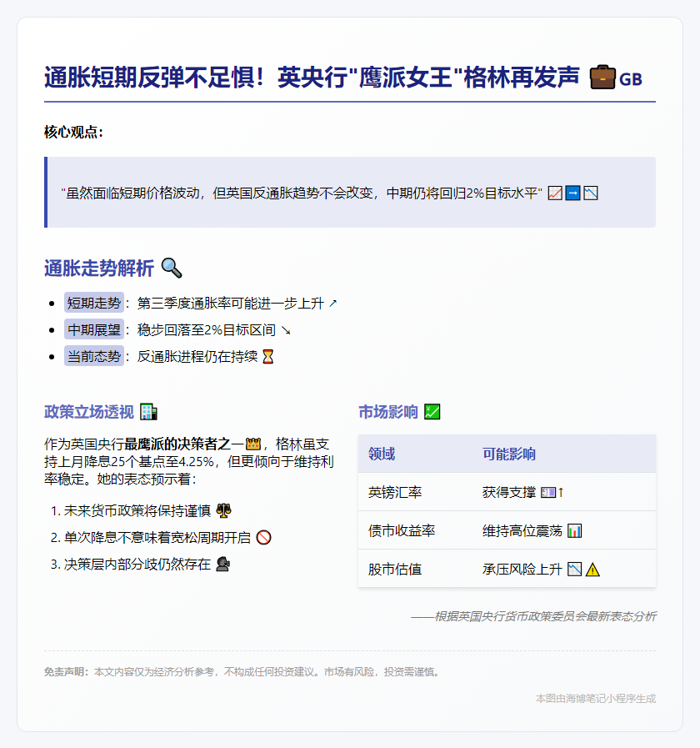Screen dimensions: 700x748
Task: Click the balance scale emoji after 保持谨慎
Action: (x=223, y=510)
